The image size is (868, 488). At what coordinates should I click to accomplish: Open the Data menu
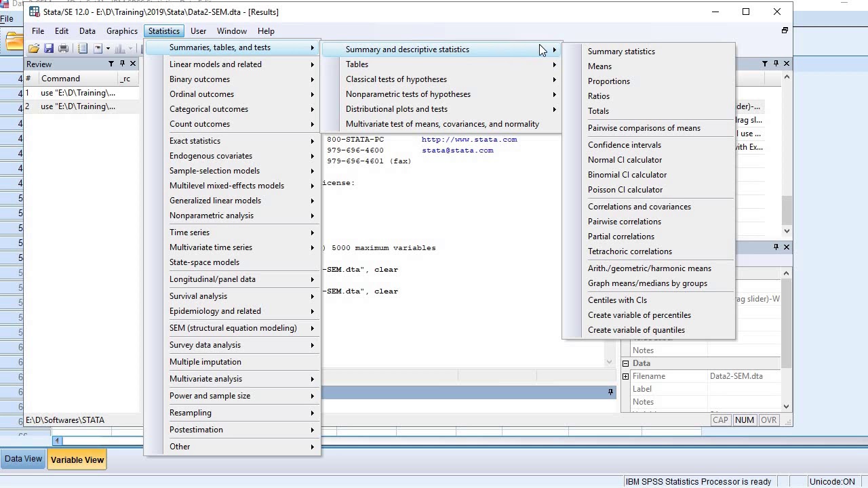coord(87,31)
